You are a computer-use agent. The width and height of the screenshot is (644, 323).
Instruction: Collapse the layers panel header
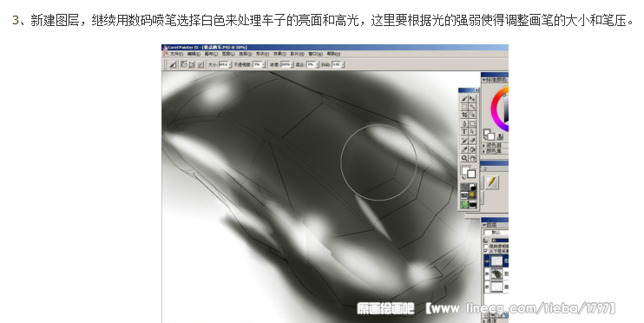(484, 225)
